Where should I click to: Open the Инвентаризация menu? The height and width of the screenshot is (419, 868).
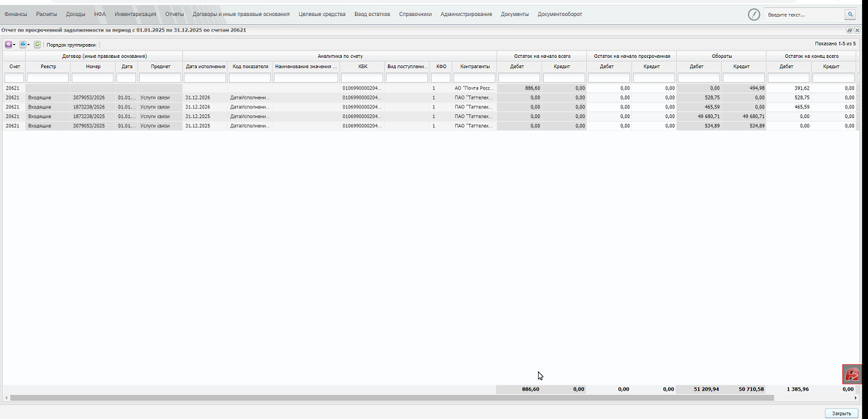[135, 15]
